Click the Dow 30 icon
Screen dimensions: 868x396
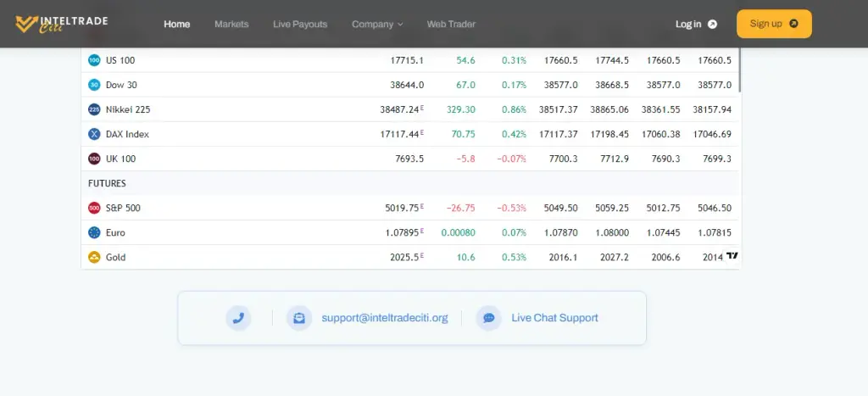point(94,85)
